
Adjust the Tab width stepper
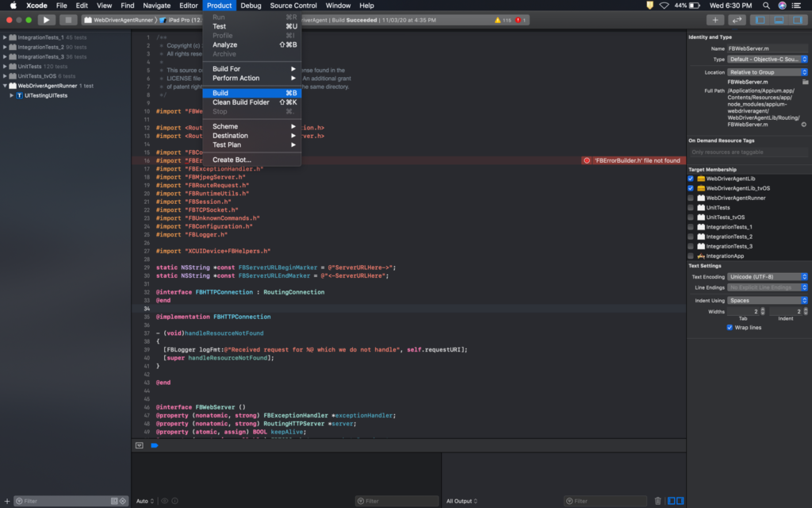point(762,311)
